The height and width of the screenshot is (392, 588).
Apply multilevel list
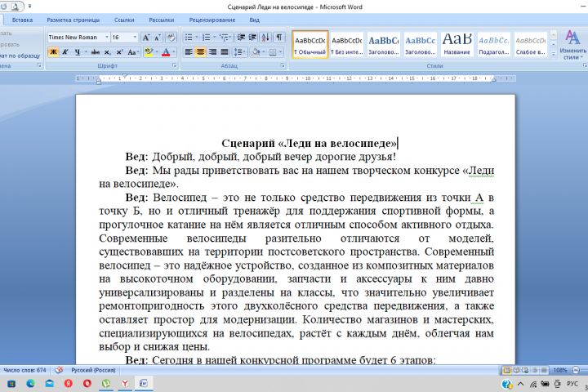(x=224, y=37)
